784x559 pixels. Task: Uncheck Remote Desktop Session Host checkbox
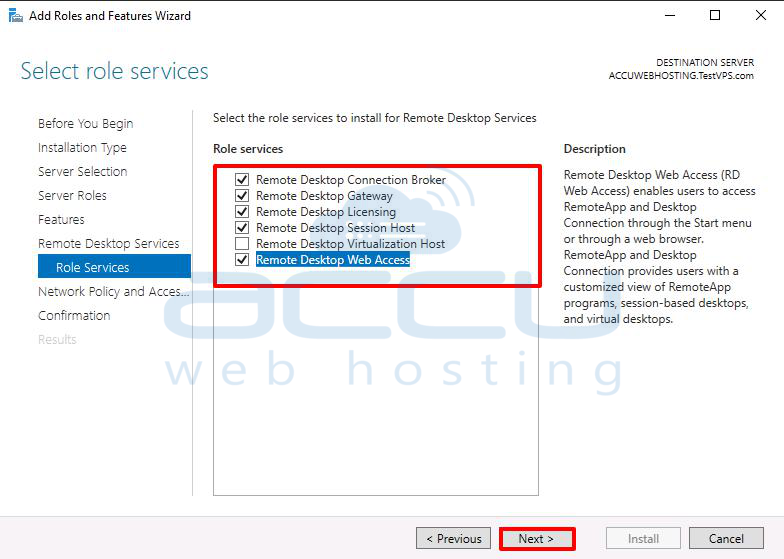click(242, 228)
